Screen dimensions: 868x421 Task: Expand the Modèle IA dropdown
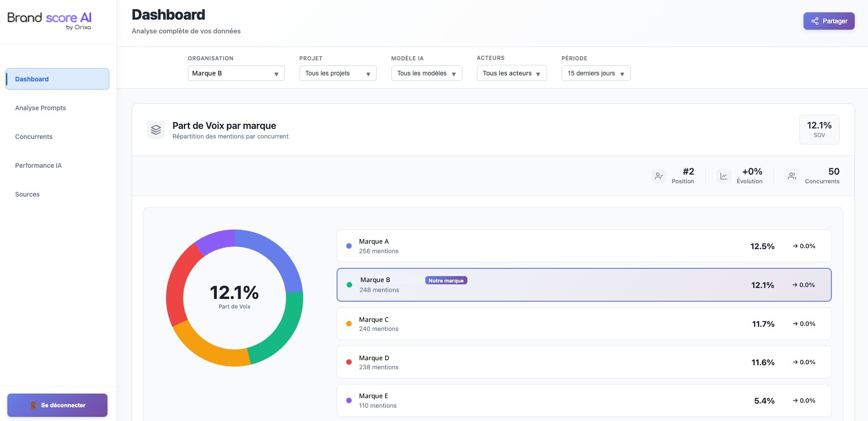(427, 73)
